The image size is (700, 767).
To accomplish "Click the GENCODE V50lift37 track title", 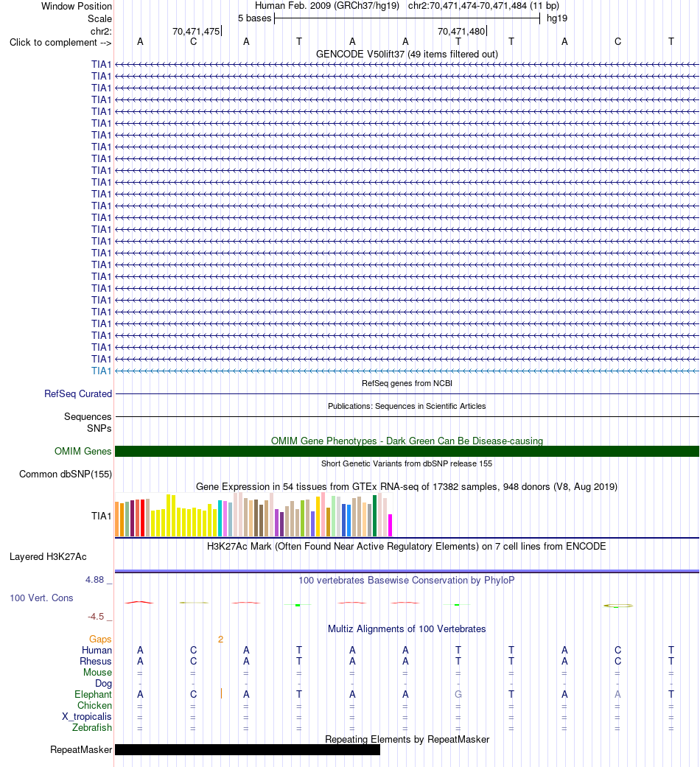I will 407,55.
